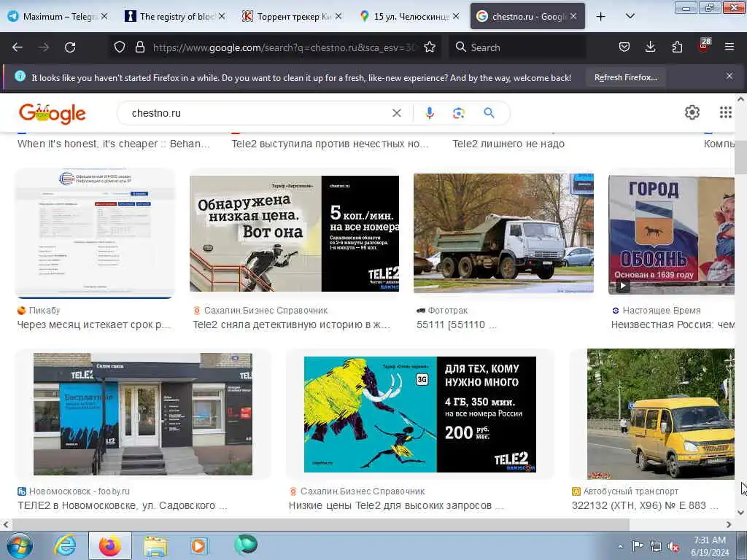
Task: Open the tracking protection shield icon
Action: [x=120, y=47]
